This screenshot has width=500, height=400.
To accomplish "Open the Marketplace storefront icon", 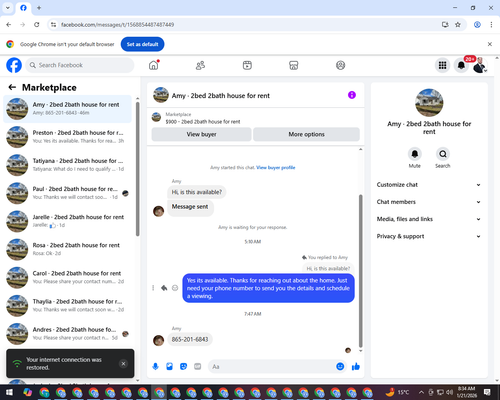I will 293,65.
